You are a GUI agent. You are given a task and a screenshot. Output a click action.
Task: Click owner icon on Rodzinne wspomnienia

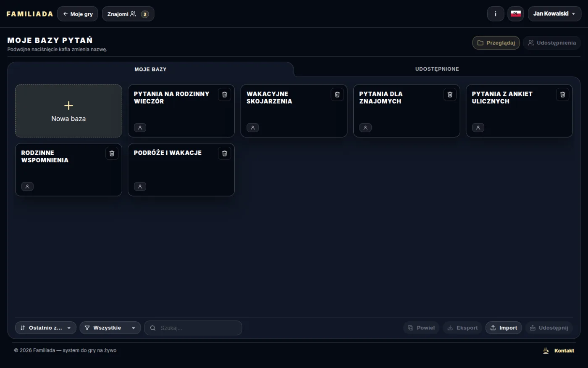click(x=27, y=186)
